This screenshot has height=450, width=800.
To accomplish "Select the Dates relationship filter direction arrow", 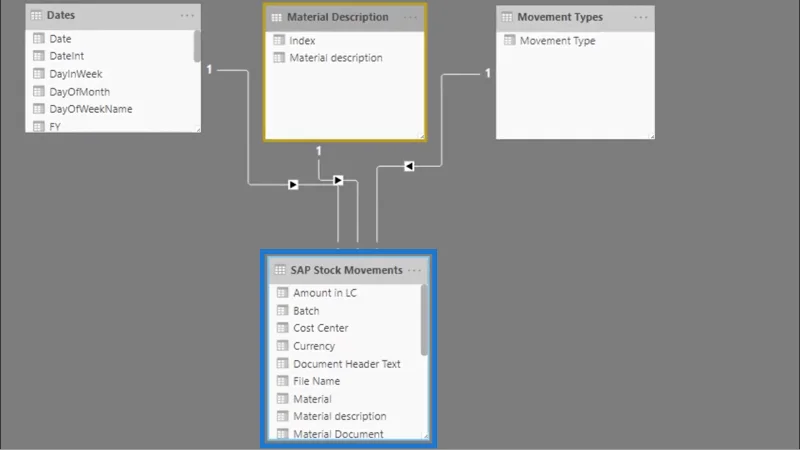I will coord(293,185).
